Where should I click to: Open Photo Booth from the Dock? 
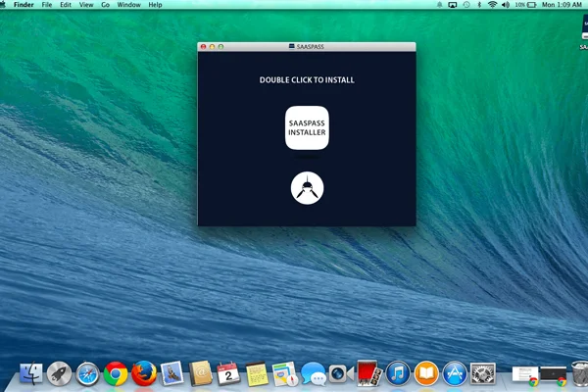(369, 373)
